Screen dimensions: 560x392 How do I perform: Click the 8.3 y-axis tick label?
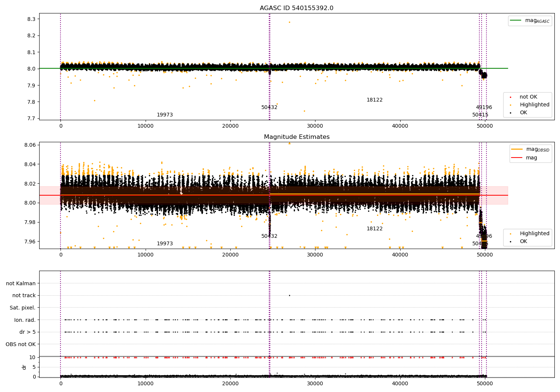(x=31, y=19)
